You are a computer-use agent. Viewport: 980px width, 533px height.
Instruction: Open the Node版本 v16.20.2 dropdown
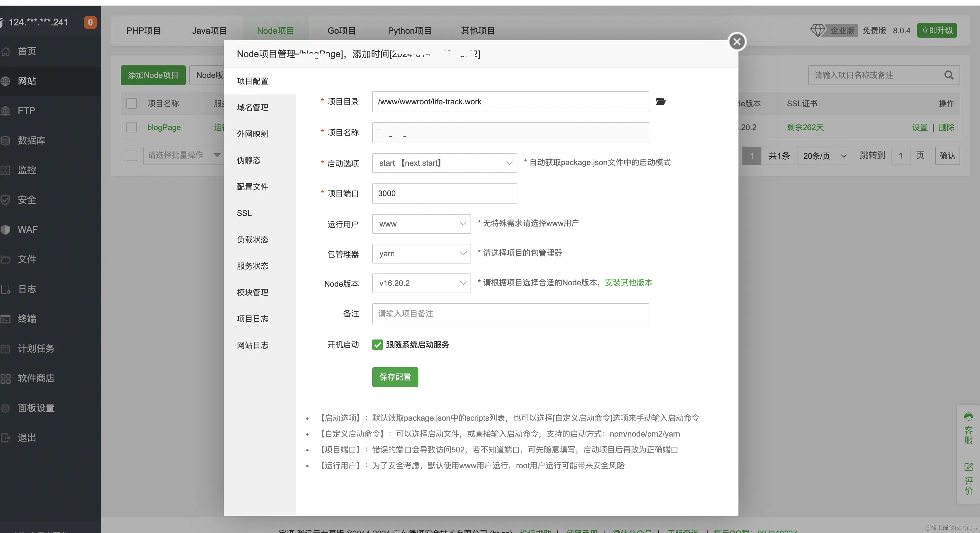pyautogui.click(x=421, y=283)
